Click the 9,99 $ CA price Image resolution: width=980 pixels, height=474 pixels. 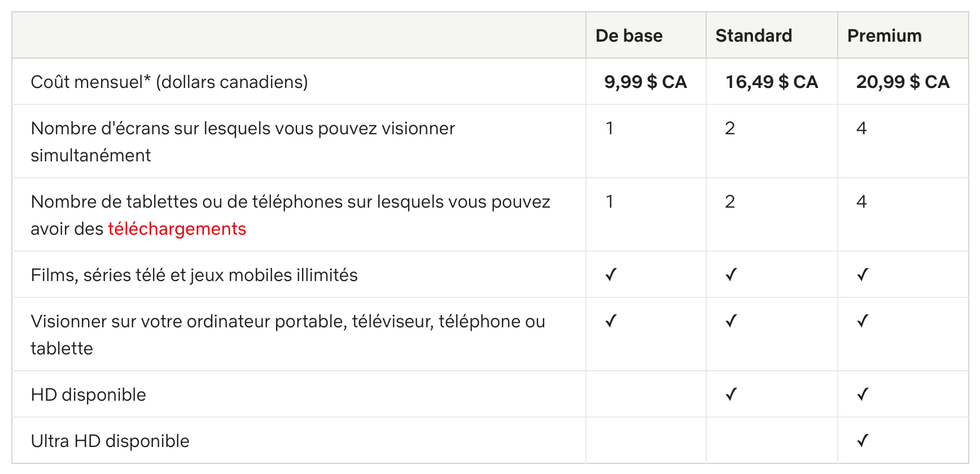point(646,82)
